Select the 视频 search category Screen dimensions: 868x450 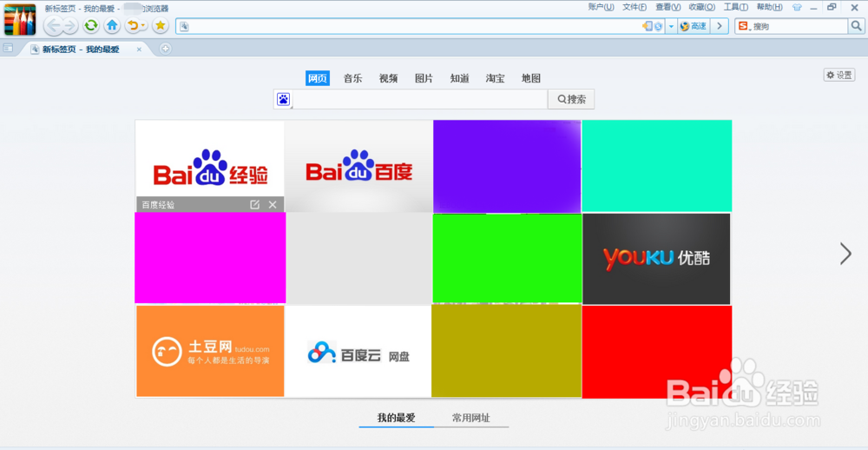point(388,78)
